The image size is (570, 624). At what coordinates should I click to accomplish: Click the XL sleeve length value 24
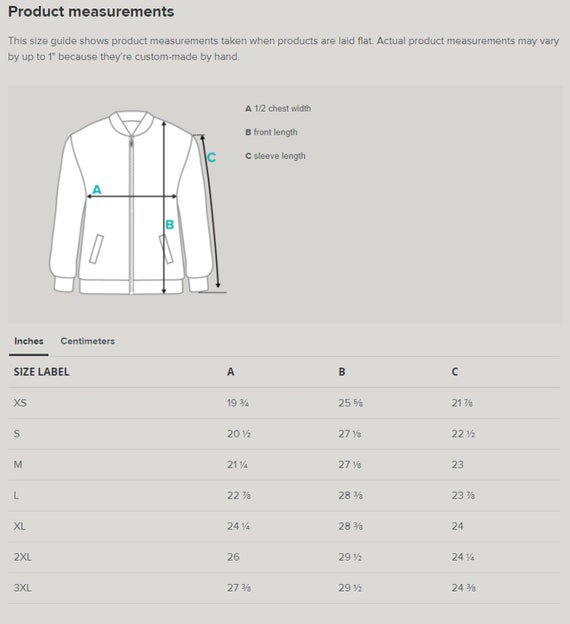coord(457,526)
